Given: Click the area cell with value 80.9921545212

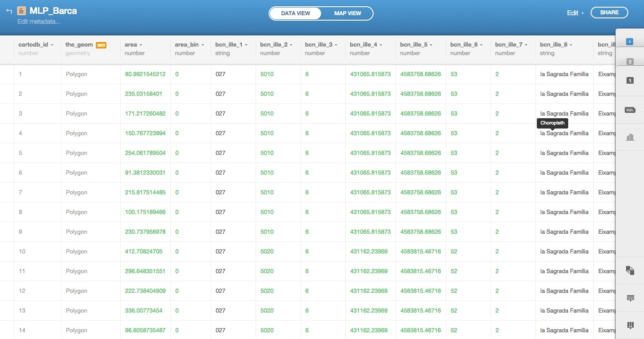Looking at the screenshot, I should pyautogui.click(x=145, y=74).
